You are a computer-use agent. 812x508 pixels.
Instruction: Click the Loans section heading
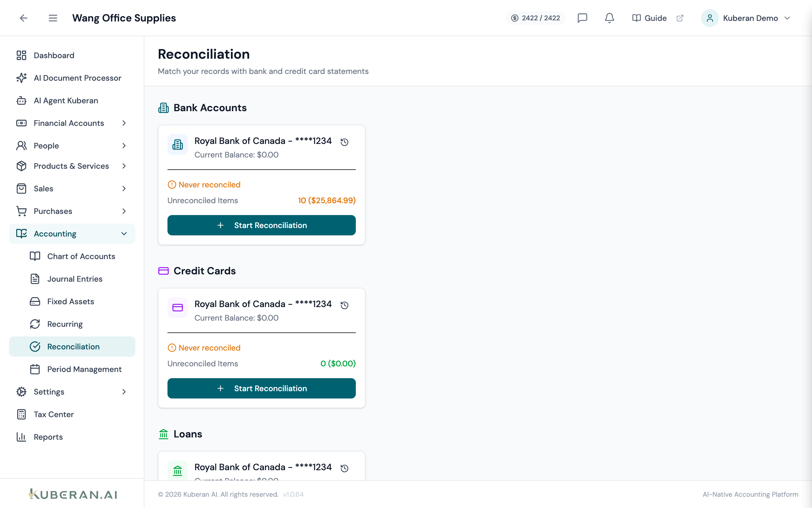(x=188, y=434)
